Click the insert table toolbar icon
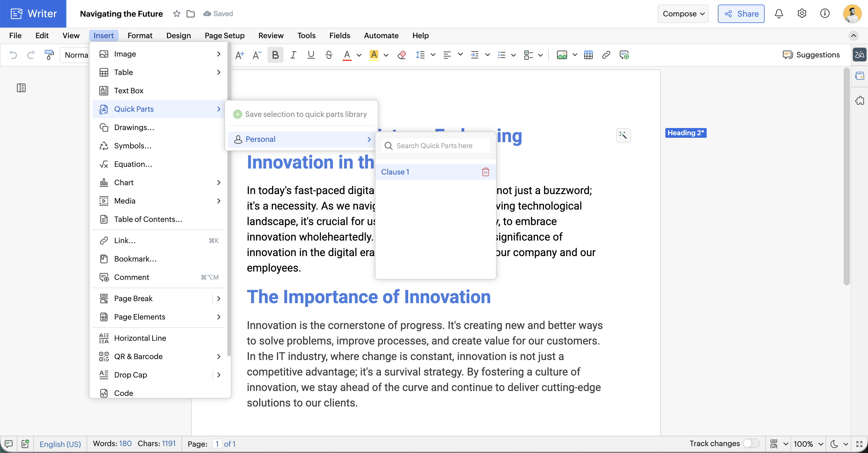Image resolution: width=868 pixels, height=453 pixels. [588, 55]
